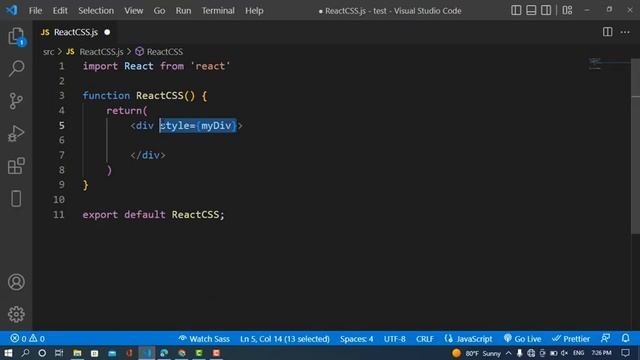Click Prettier in status bar

[571, 339]
